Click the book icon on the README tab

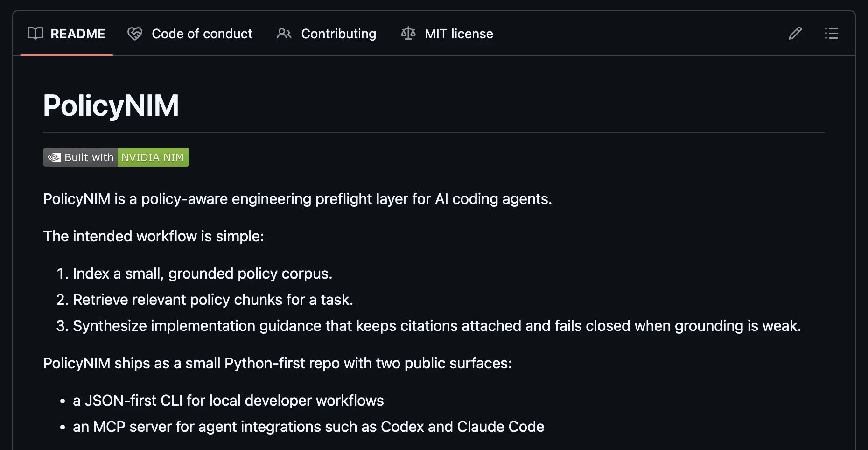coord(35,34)
